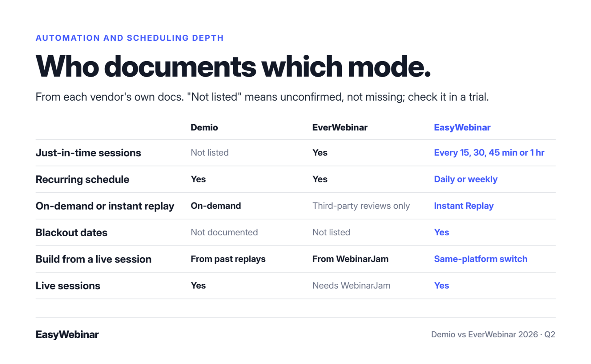Select the 'Recurring schedule' row label
The height and width of the screenshot is (364, 591).
pyautogui.click(x=82, y=179)
